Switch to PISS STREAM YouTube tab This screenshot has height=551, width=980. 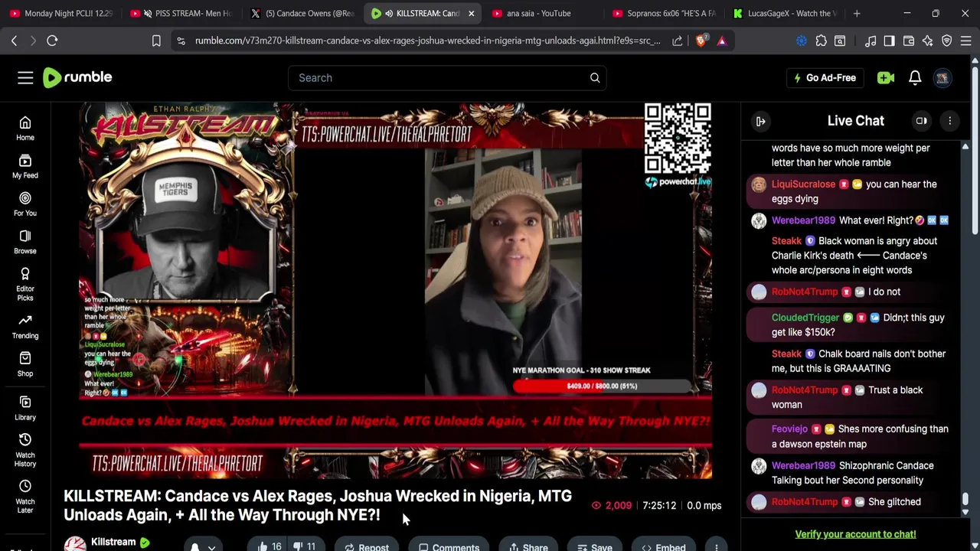tap(181, 13)
